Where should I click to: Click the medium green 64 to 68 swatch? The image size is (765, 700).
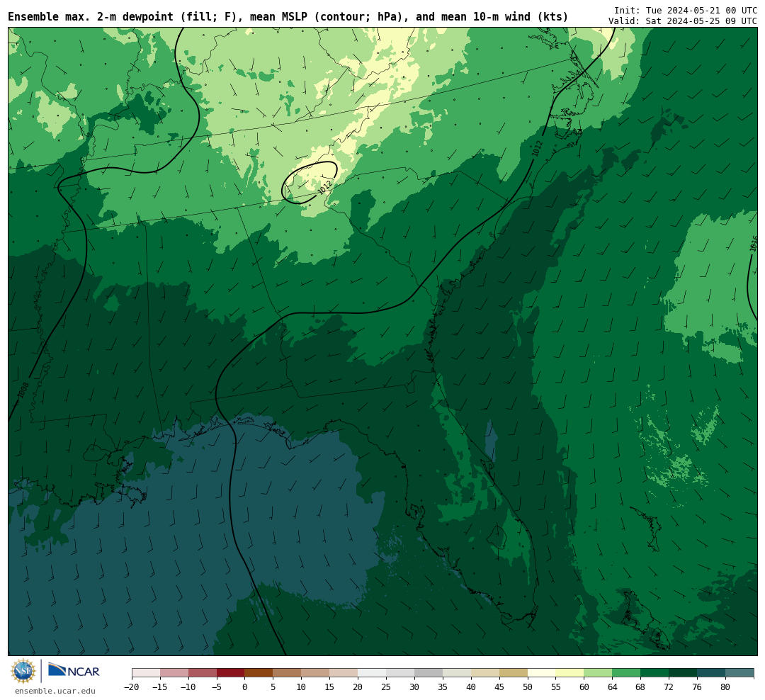point(626,673)
